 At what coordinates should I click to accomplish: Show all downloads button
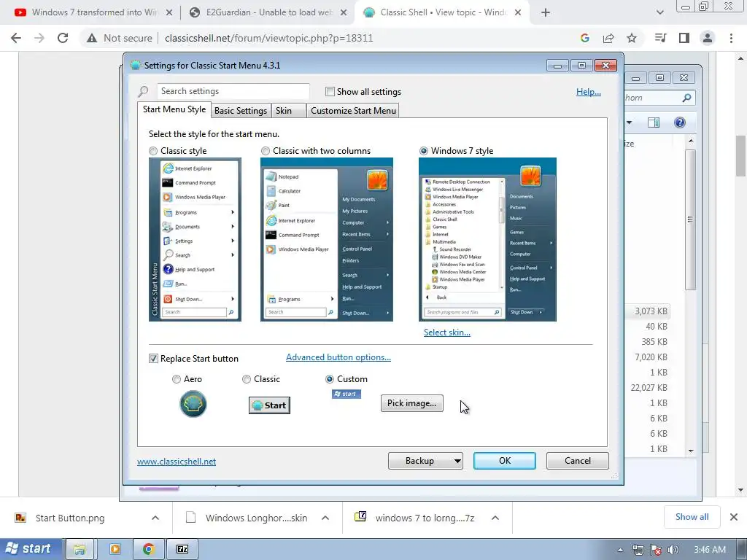click(692, 517)
